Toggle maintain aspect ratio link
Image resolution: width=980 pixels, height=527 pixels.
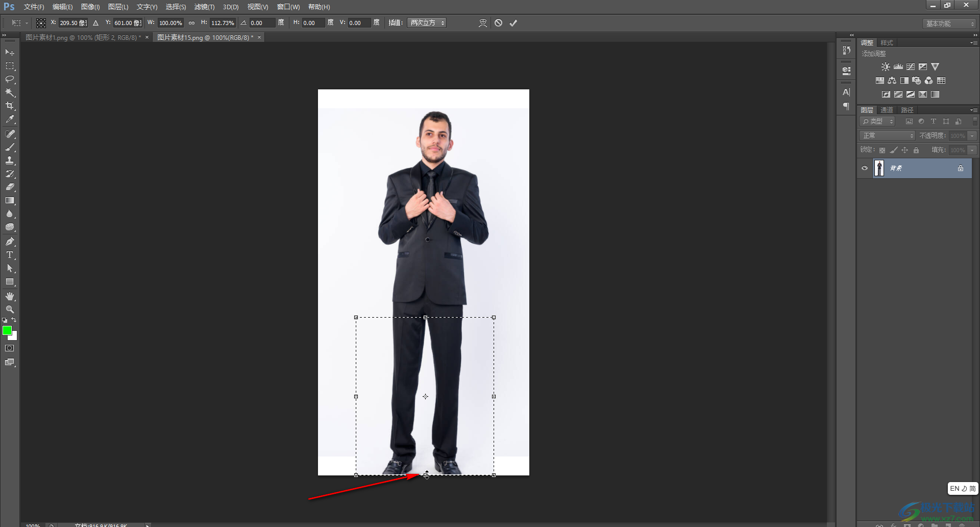coord(192,23)
